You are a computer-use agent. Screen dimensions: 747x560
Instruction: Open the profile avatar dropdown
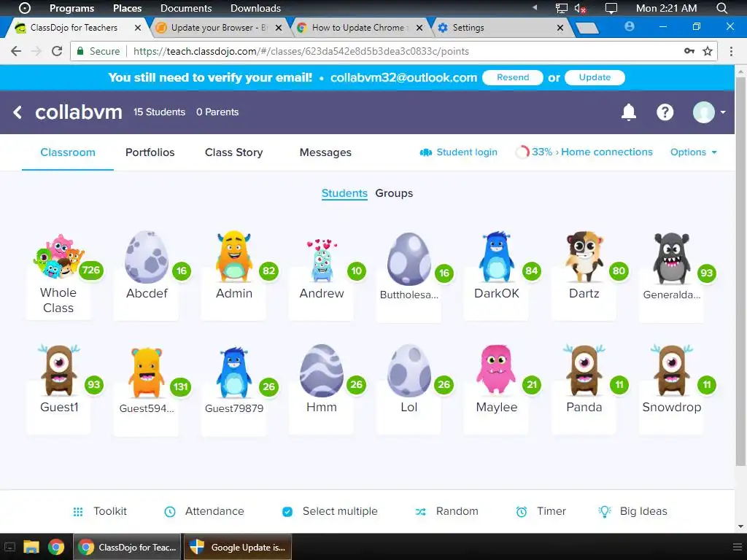coord(709,112)
